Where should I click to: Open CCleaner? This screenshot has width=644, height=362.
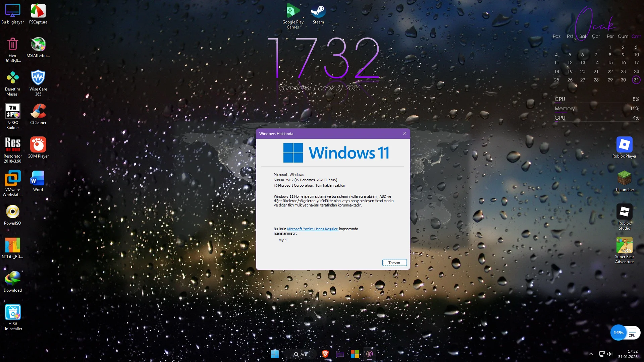(38, 111)
